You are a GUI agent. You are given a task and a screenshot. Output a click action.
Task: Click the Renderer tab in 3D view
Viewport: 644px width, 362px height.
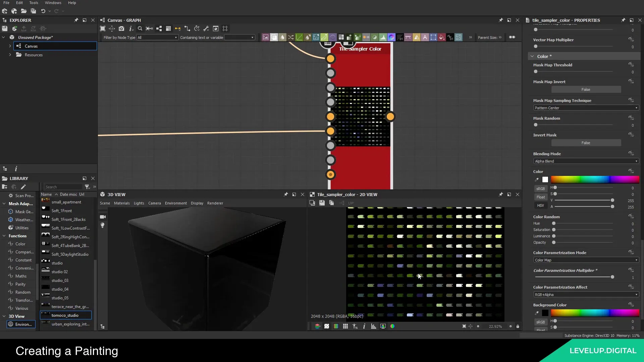(215, 203)
